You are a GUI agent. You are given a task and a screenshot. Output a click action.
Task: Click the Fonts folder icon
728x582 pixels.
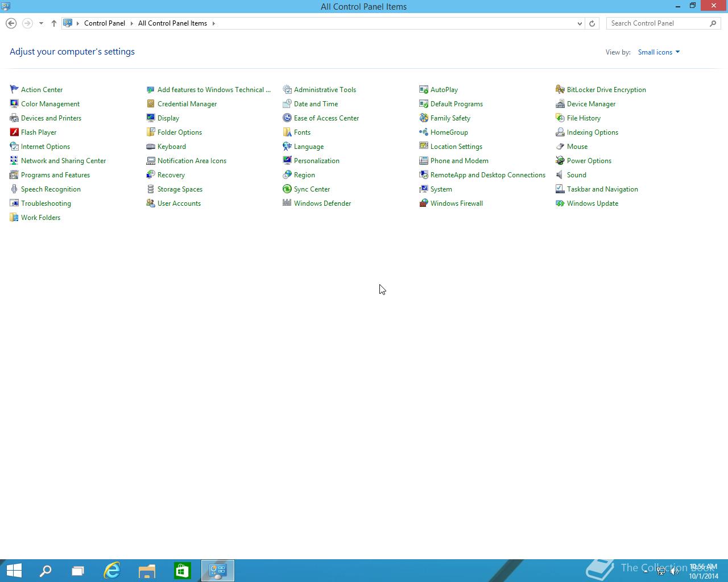[287, 132]
